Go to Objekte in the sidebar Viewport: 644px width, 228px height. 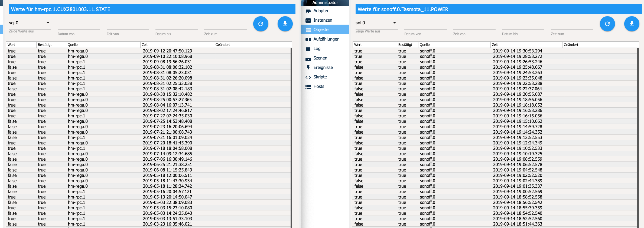pyautogui.click(x=325, y=29)
